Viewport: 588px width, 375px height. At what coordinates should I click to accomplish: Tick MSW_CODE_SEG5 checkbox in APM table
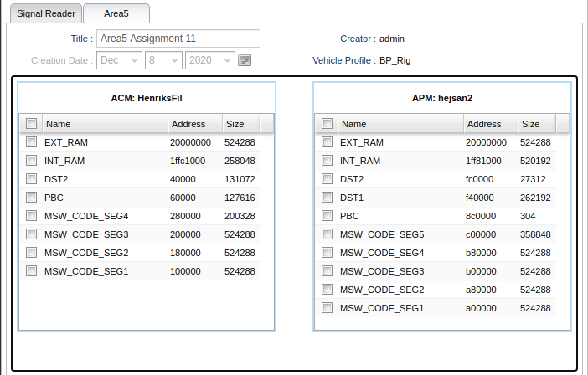327,234
